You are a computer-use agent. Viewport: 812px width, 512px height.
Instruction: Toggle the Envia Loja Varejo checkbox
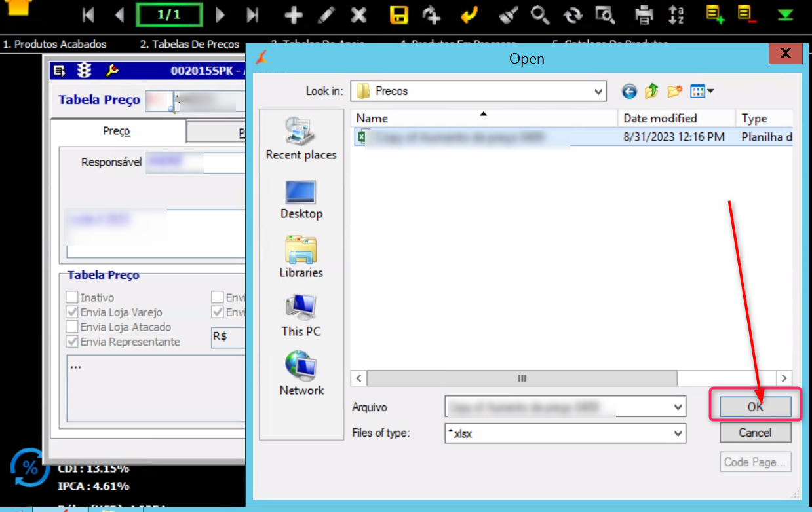pyautogui.click(x=72, y=312)
